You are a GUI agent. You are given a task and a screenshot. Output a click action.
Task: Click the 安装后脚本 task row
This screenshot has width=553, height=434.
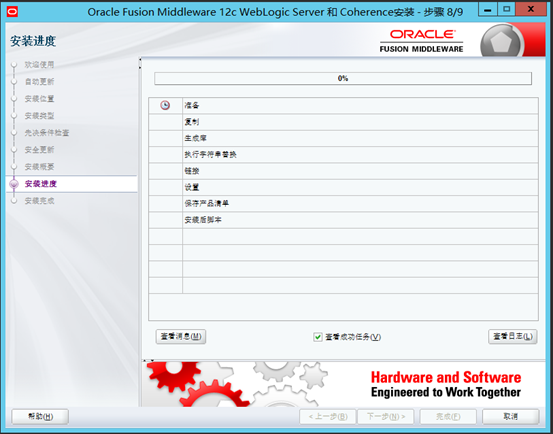[343, 220]
